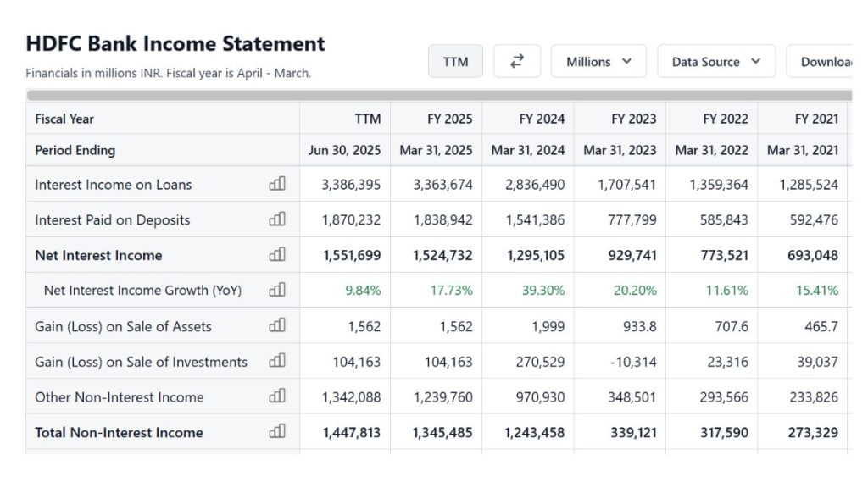Screen dimensions: 868x488
Task: Click the Interest Paid on Deposits label
Action: [x=113, y=219]
